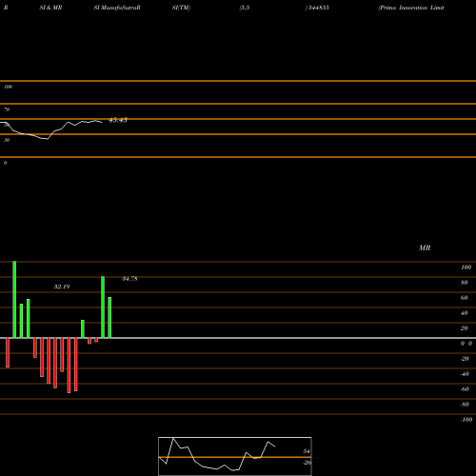
Task: Click the white RSI line curve
Action: (x=50, y=129)
